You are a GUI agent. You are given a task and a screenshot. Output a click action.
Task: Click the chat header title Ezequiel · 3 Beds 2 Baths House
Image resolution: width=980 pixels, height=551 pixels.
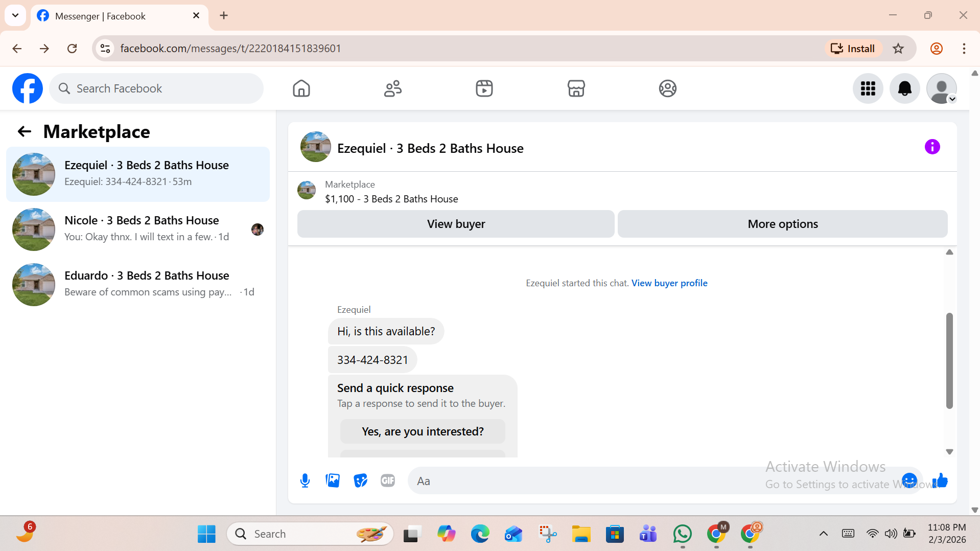[x=430, y=148]
